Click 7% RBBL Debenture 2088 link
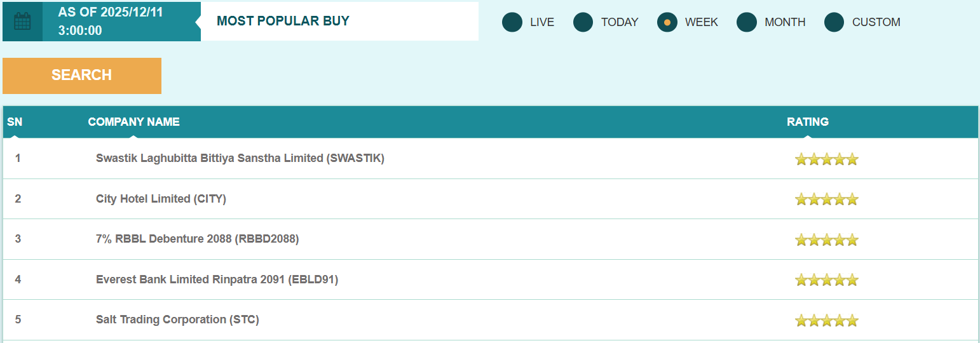The width and height of the screenshot is (980, 343). [197, 239]
